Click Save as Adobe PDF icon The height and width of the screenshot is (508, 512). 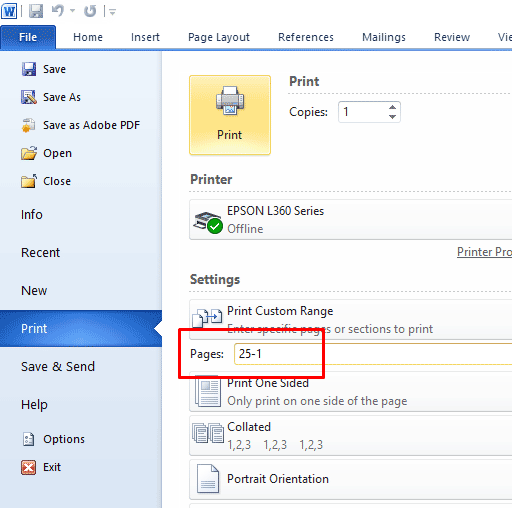pos(29,125)
